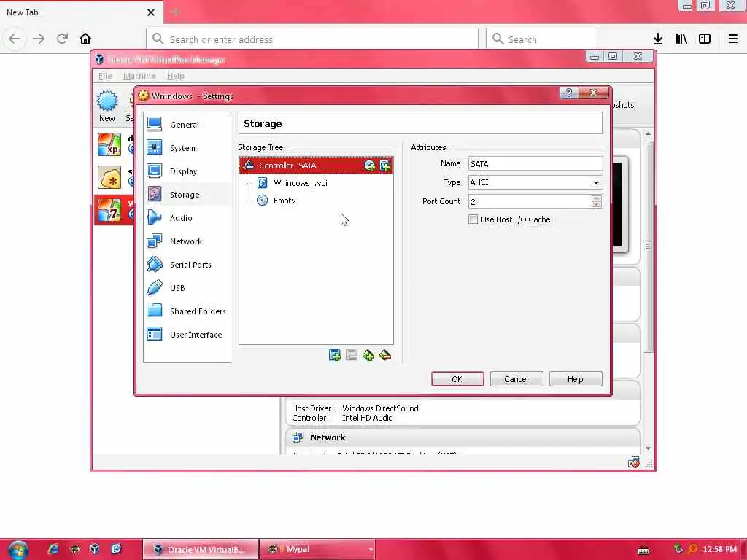
Task: Decrease the Port Count value
Action: click(x=597, y=204)
